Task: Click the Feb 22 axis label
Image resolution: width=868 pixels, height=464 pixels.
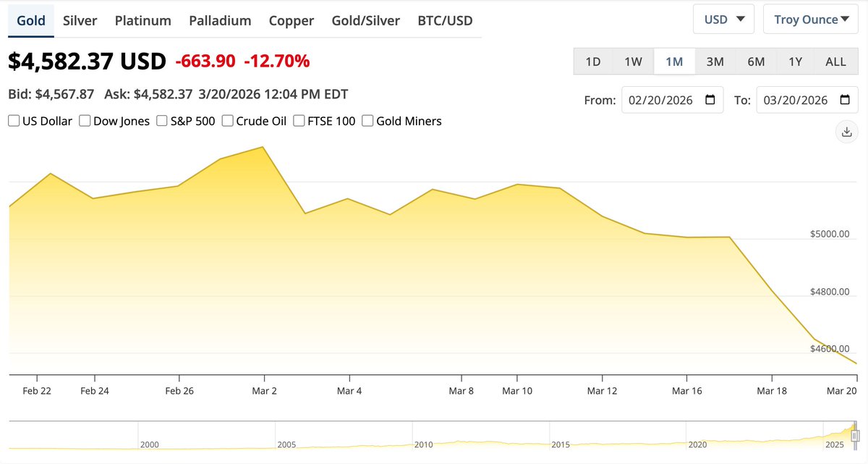Action: tap(37, 391)
